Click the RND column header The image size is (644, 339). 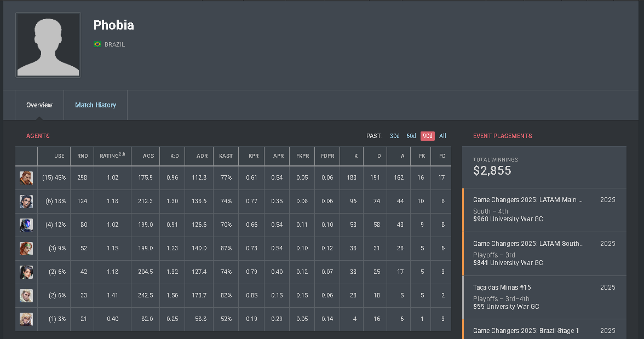point(83,156)
